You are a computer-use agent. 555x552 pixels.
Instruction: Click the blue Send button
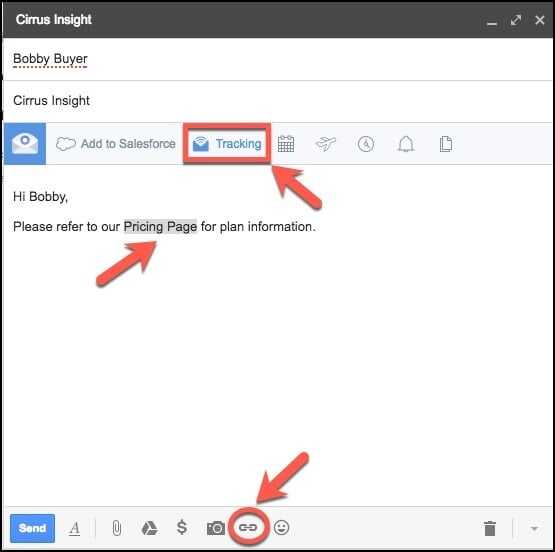click(x=33, y=528)
